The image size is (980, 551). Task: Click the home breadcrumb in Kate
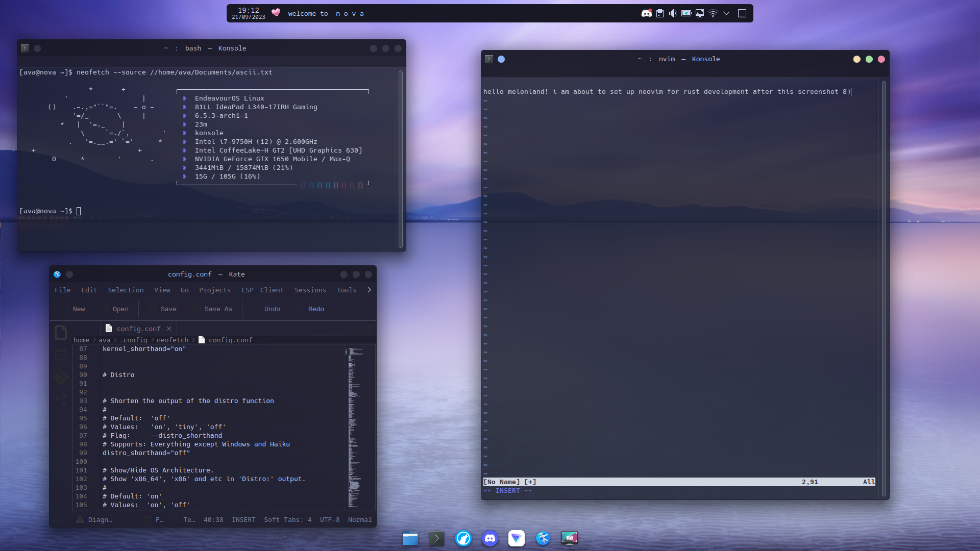pos(81,340)
